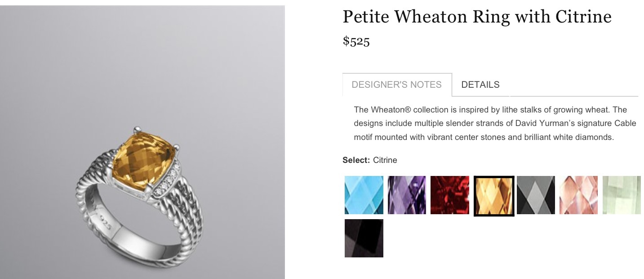The width and height of the screenshot is (644, 279).
Task: Switch to the Details tab
Action: click(x=480, y=85)
